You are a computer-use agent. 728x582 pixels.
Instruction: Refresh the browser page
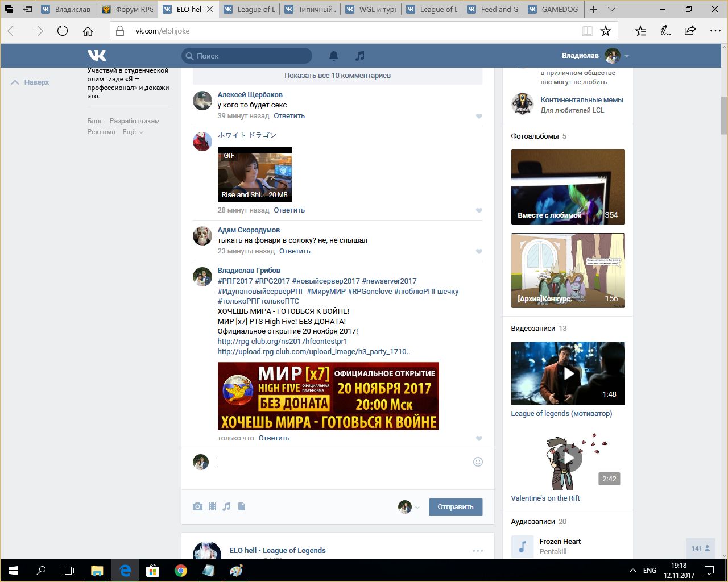(63, 31)
